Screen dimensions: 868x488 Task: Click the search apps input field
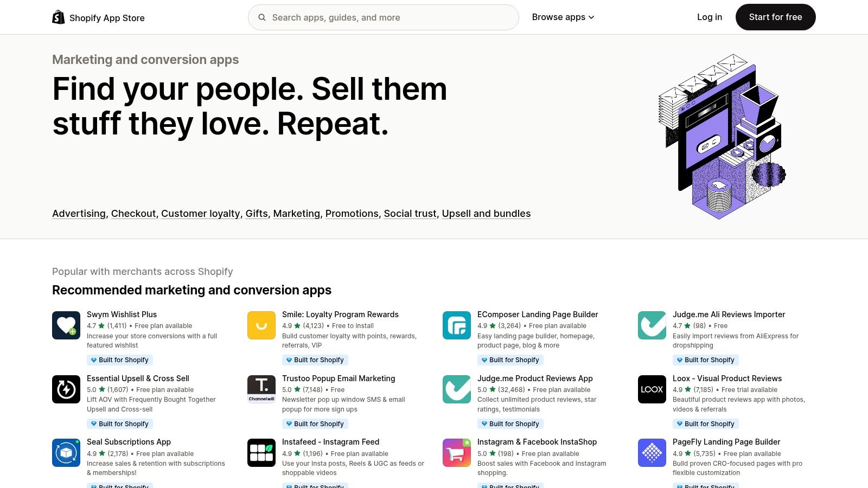[x=383, y=17]
